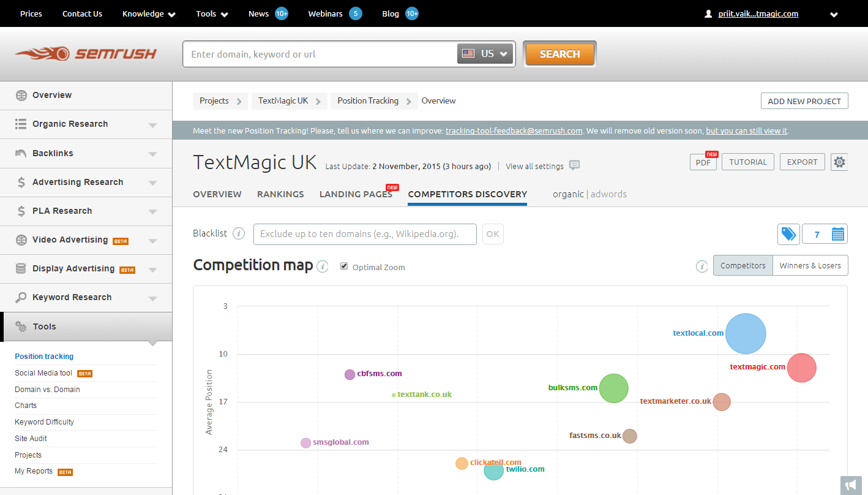
Task: Switch to Winners & Losers view
Action: (810, 265)
